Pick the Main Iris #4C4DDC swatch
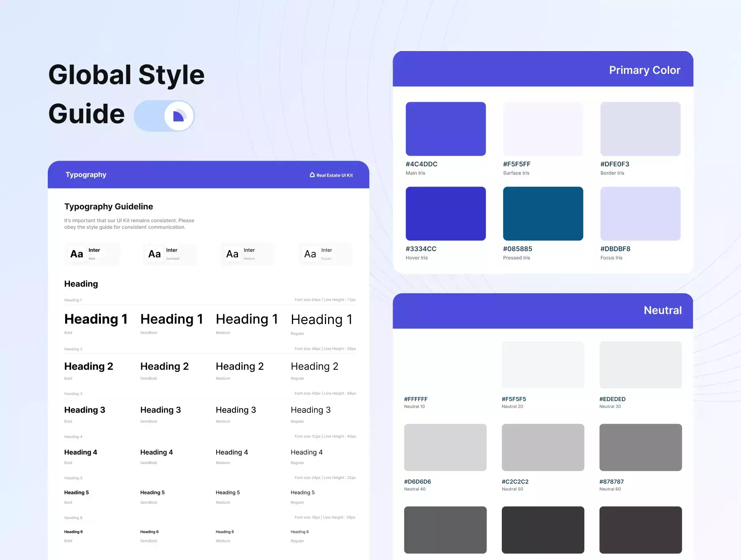Viewport: 741px width, 560px height. 445,129
